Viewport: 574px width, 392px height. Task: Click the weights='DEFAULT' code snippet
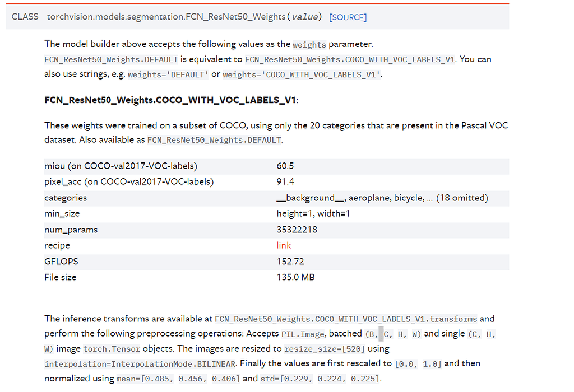pyautogui.click(x=168, y=74)
